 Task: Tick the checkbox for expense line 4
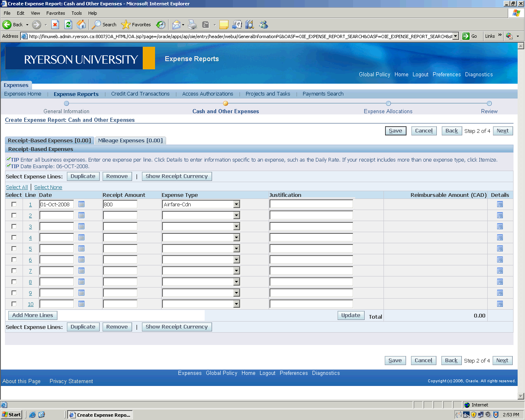[x=14, y=237]
